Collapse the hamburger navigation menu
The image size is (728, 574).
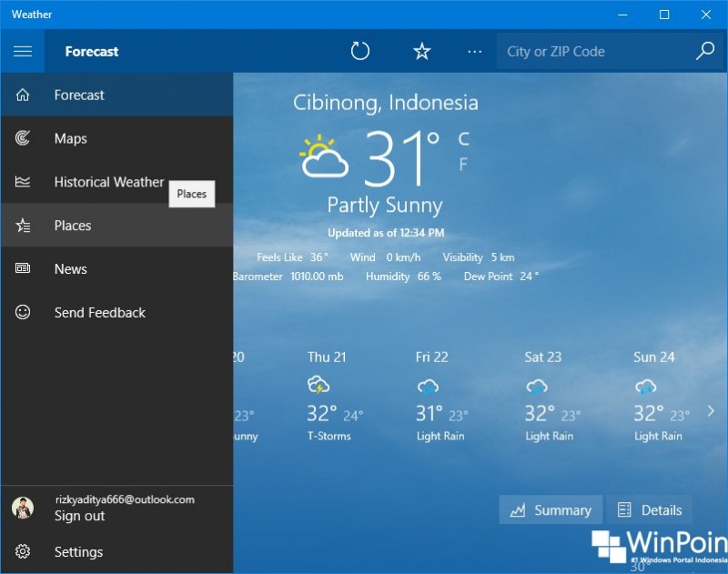tap(23, 52)
